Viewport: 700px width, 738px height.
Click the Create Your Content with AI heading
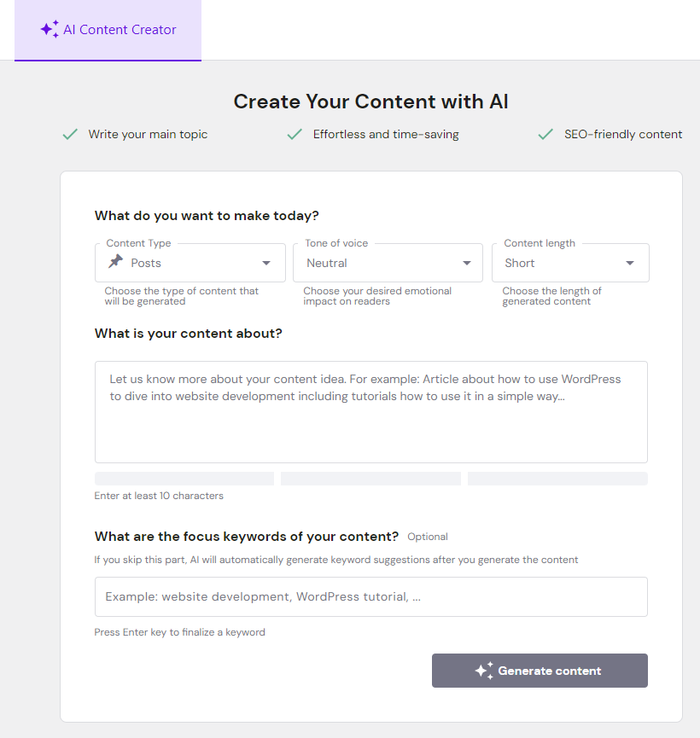(370, 102)
